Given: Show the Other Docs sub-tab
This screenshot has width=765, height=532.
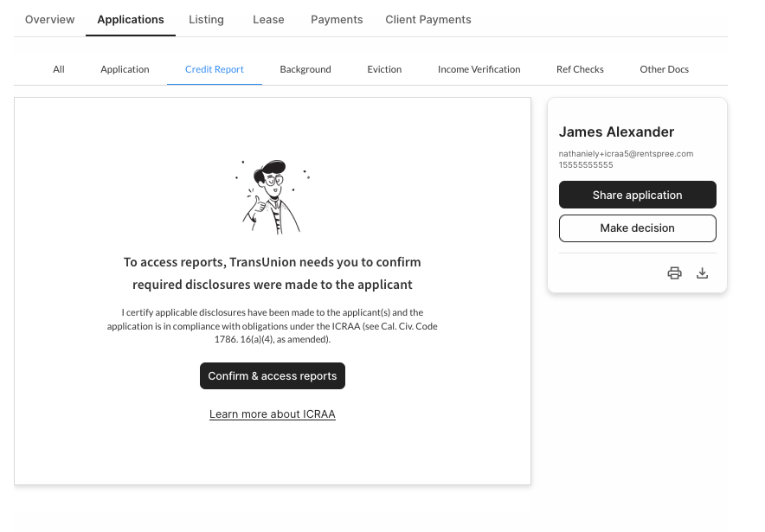Looking at the screenshot, I should [x=664, y=69].
